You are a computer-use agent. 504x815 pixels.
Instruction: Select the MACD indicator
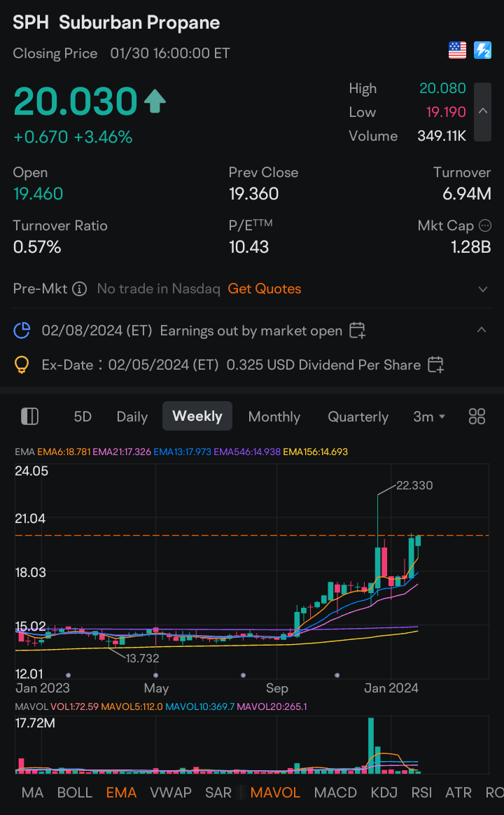point(335,793)
